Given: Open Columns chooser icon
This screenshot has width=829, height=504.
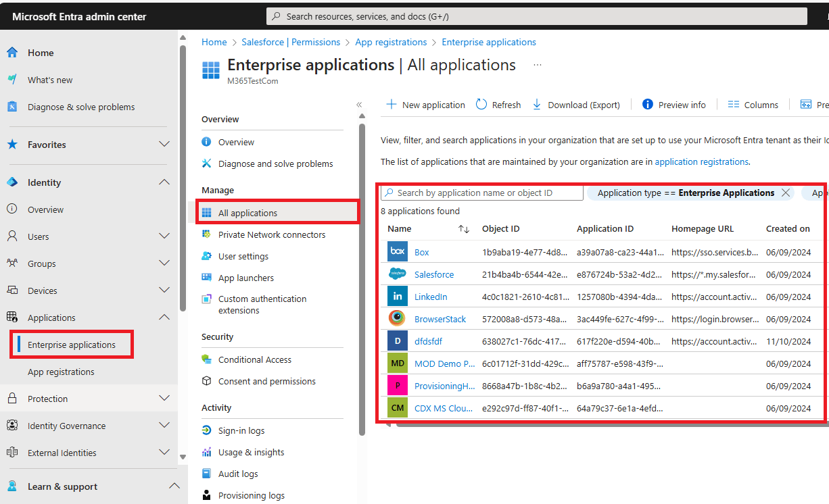Looking at the screenshot, I should (734, 104).
